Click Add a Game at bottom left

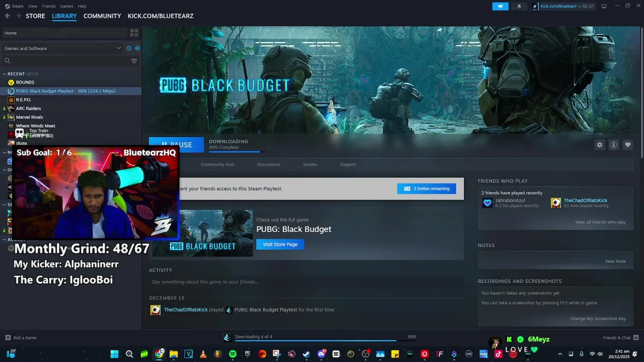21,338
